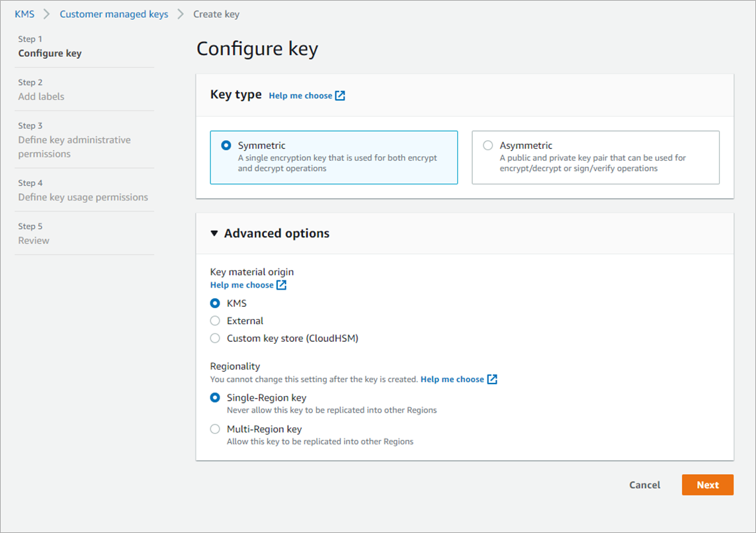Select the Symmetric key type

[x=227, y=145]
